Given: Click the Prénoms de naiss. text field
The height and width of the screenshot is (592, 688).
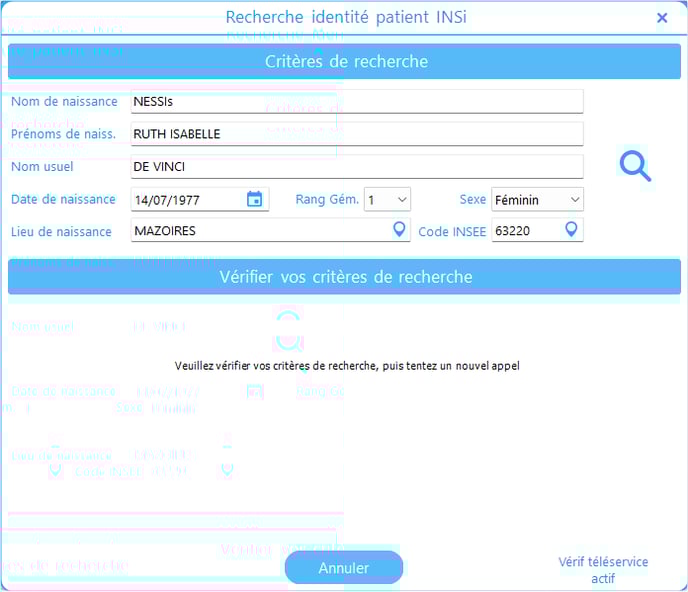Looking at the screenshot, I should [355, 134].
